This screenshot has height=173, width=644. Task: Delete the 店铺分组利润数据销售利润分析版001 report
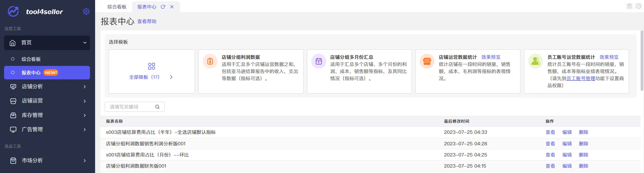583,144
